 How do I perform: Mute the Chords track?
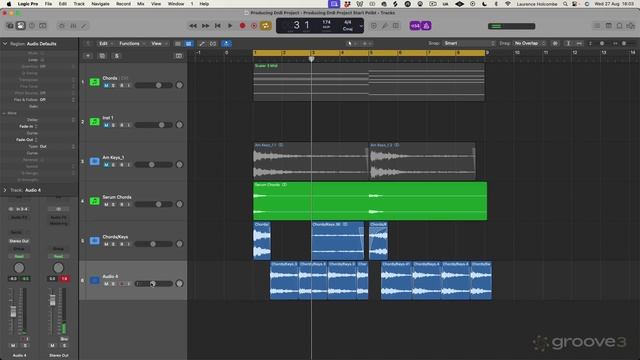[106, 85]
